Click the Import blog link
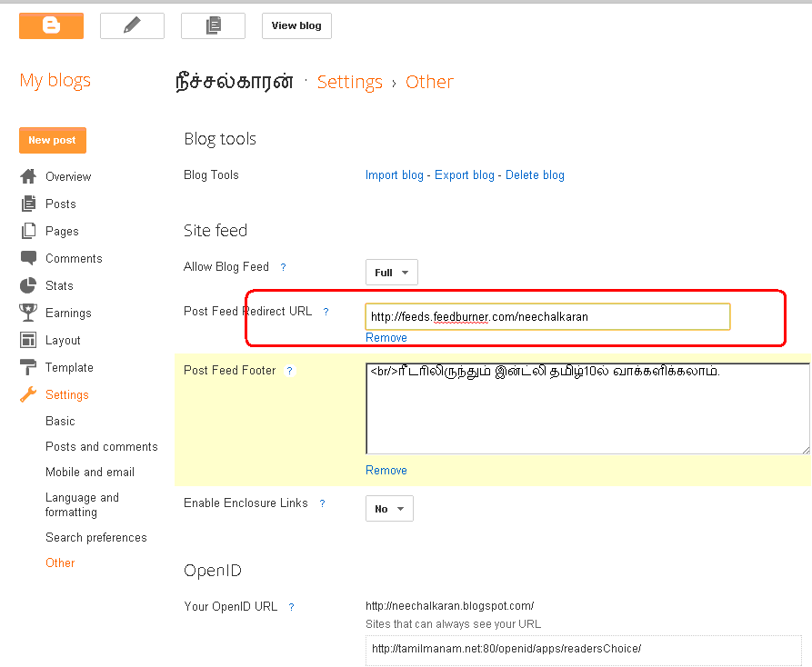Image resolution: width=812 pixels, height=667 pixels. [395, 174]
